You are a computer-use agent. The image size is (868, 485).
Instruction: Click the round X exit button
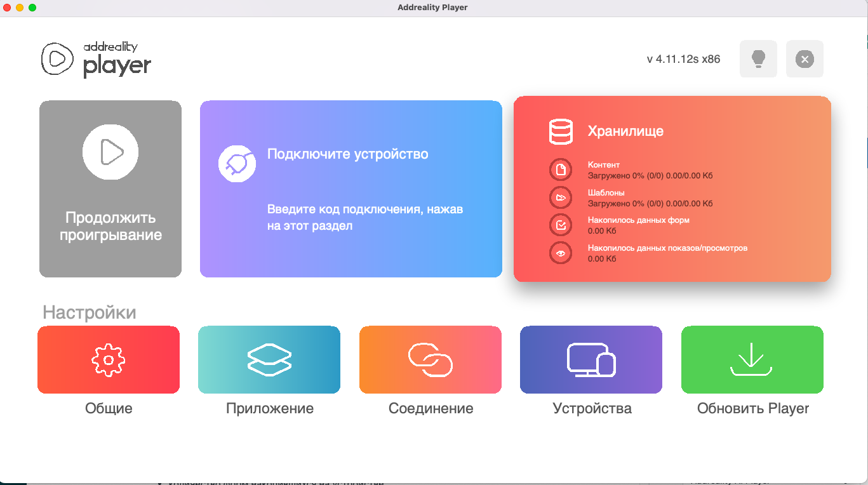[805, 59]
